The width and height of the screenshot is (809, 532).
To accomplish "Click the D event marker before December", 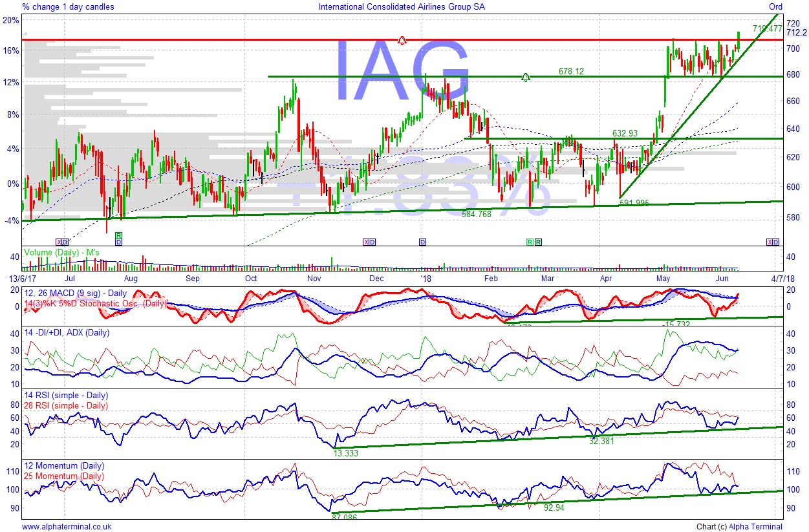I will (x=372, y=242).
